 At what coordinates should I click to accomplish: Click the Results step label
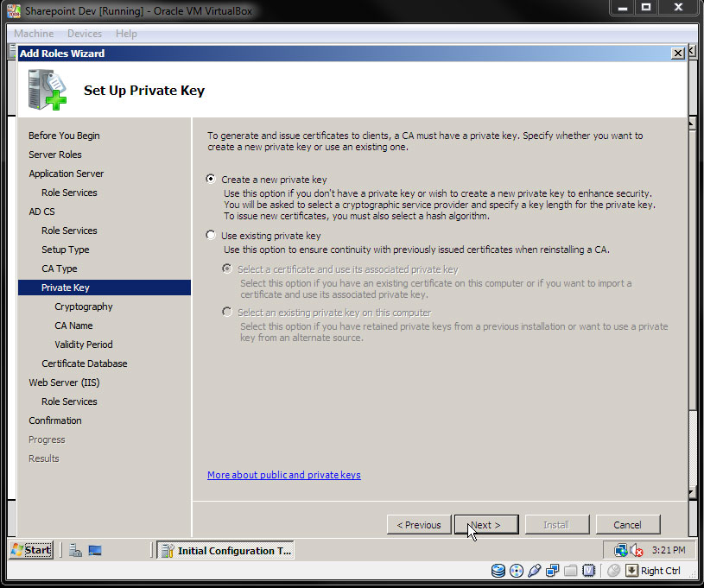coord(43,458)
